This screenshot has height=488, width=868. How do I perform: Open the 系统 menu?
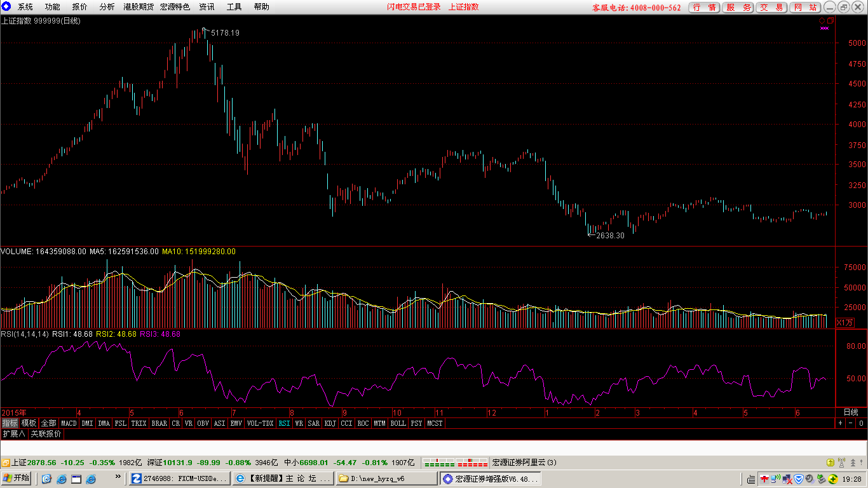pyautogui.click(x=25, y=7)
